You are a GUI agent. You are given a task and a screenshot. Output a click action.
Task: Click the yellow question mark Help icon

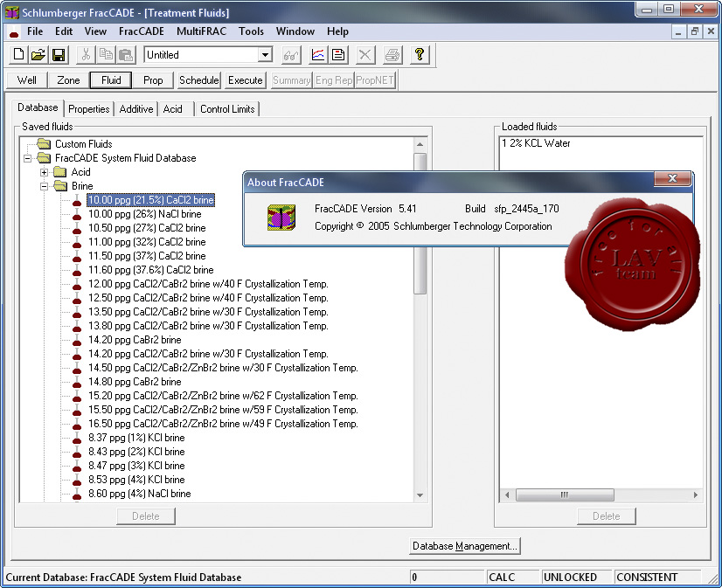[x=420, y=55]
